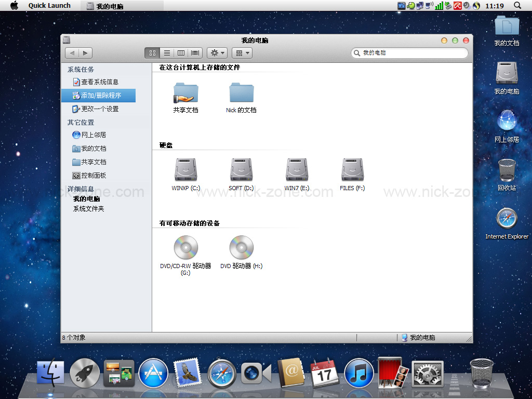Open the Trash in the dock
Screen dimensions: 532x399
pos(482,373)
